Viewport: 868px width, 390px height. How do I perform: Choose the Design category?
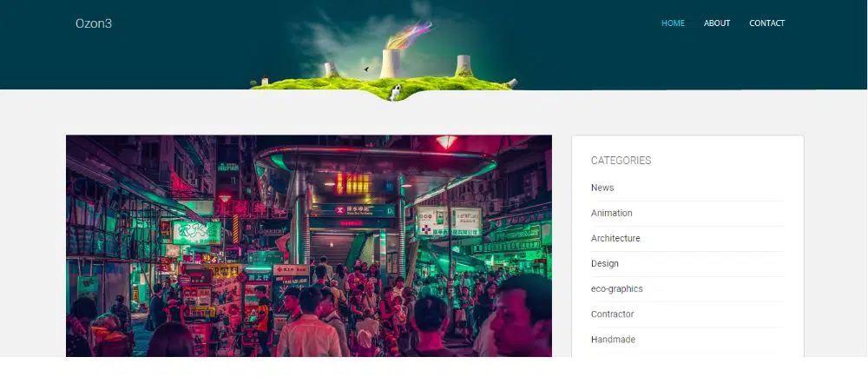(605, 263)
